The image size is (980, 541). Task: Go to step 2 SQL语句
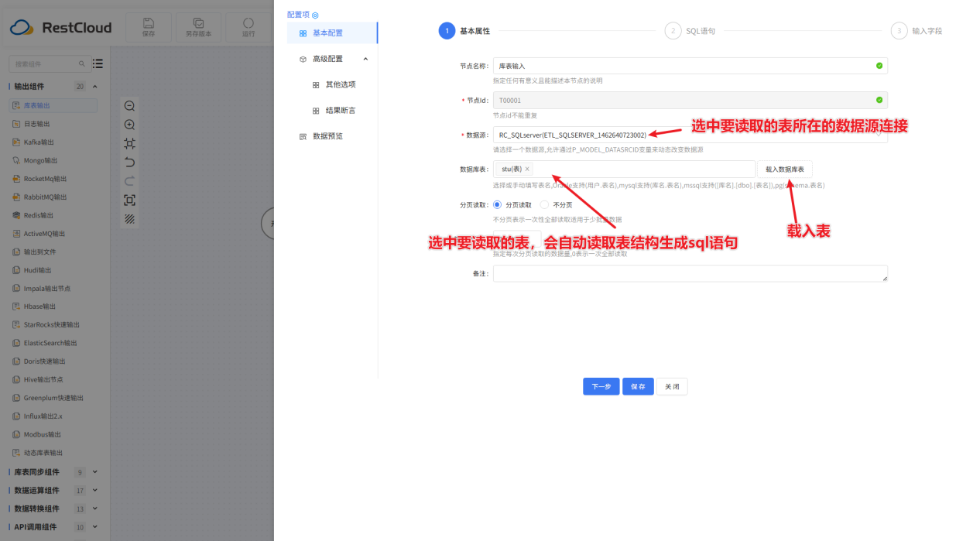[x=690, y=31]
